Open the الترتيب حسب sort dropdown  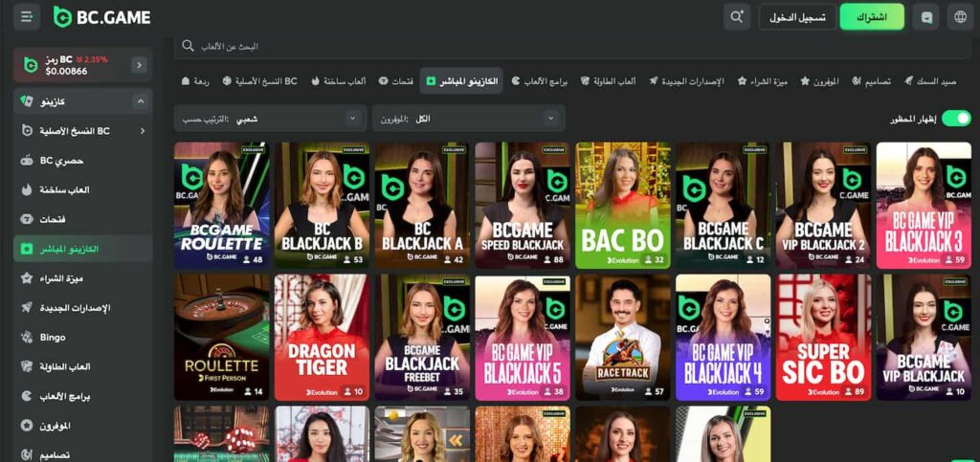[x=269, y=119]
